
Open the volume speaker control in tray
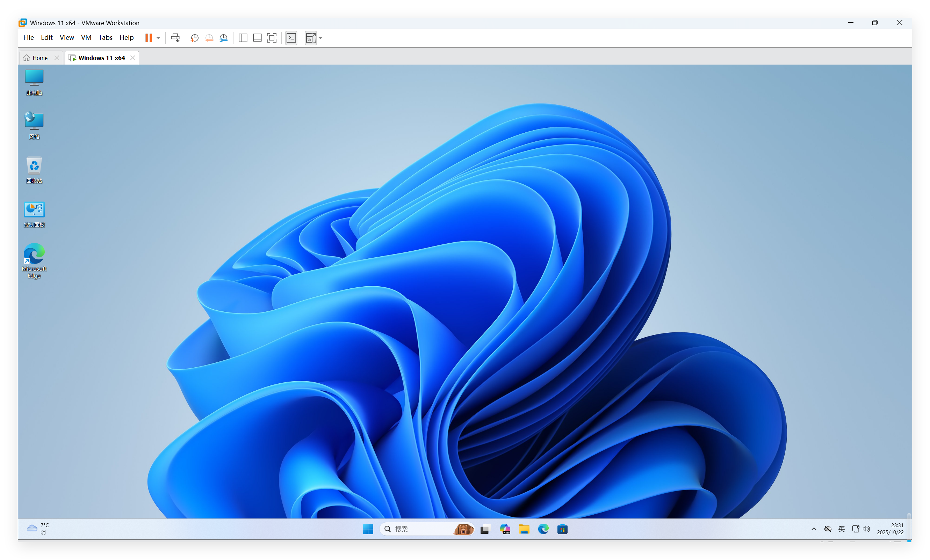coord(866,529)
